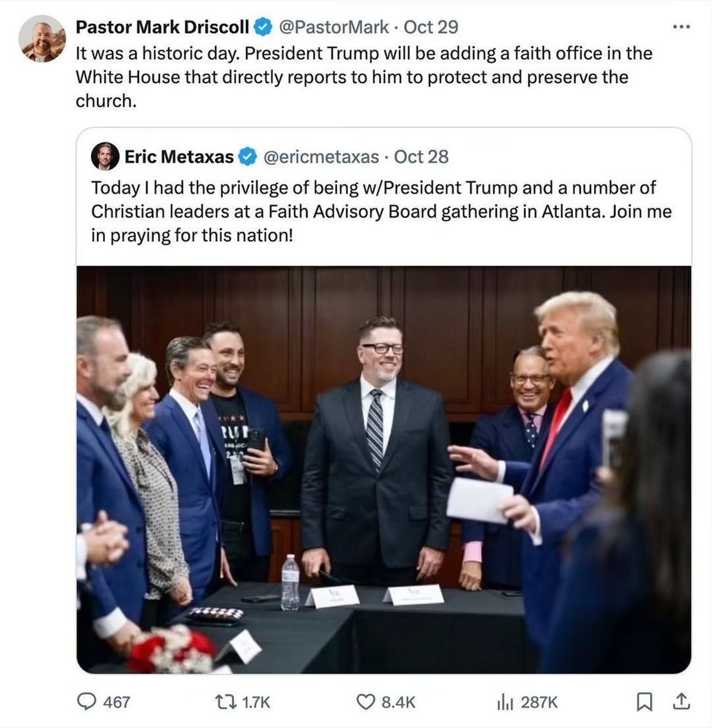This screenshot has height=728, width=712.
Task: Click Pastor Mark Driscoll's verified badge
Action: click(261, 26)
